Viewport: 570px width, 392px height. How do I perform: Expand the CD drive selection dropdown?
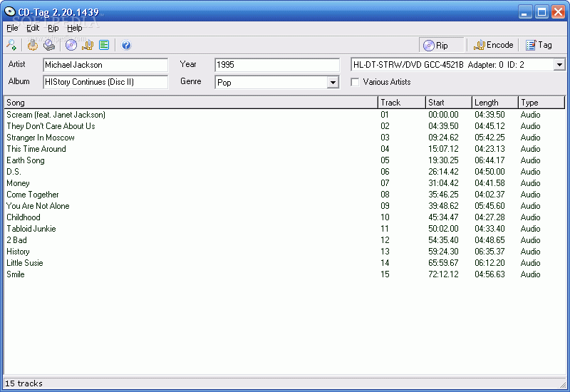559,65
